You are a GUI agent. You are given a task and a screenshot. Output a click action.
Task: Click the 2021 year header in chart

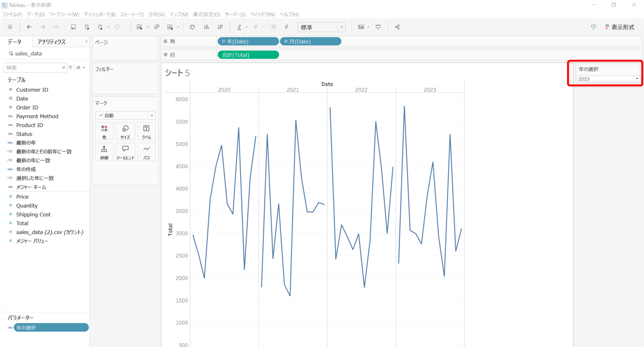pyautogui.click(x=293, y=90)
